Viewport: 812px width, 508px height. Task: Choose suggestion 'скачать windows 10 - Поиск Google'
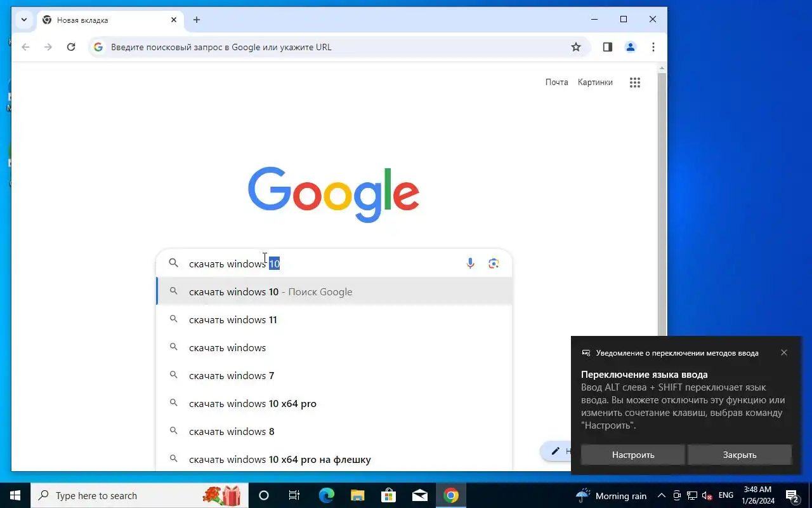pos(334,291)
